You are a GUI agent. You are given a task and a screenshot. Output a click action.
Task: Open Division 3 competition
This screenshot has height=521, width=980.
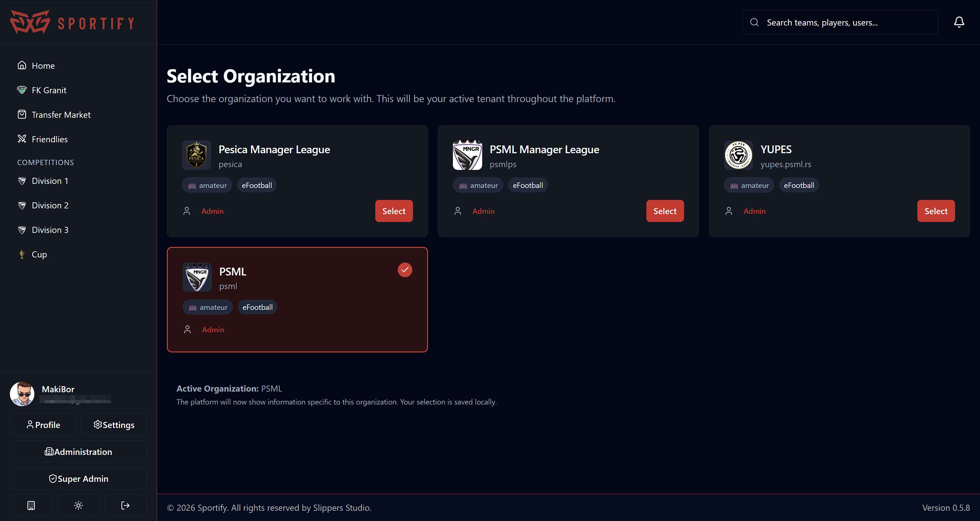[78, 230]
